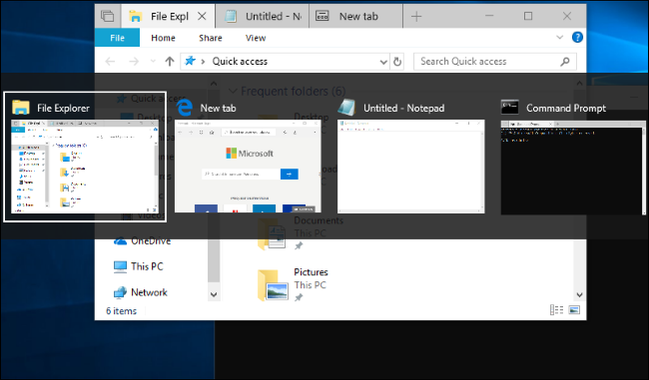Switch to the New tab tab
Screen dimensions: 649x380
click(x=356, y=16)
